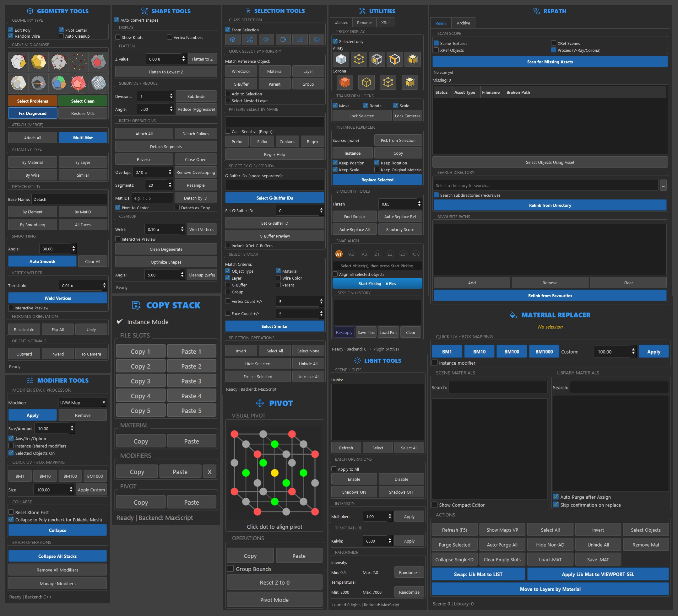
Task: Click the Kelvin temperature spinner arrows
Action: (x=390, y=541)
